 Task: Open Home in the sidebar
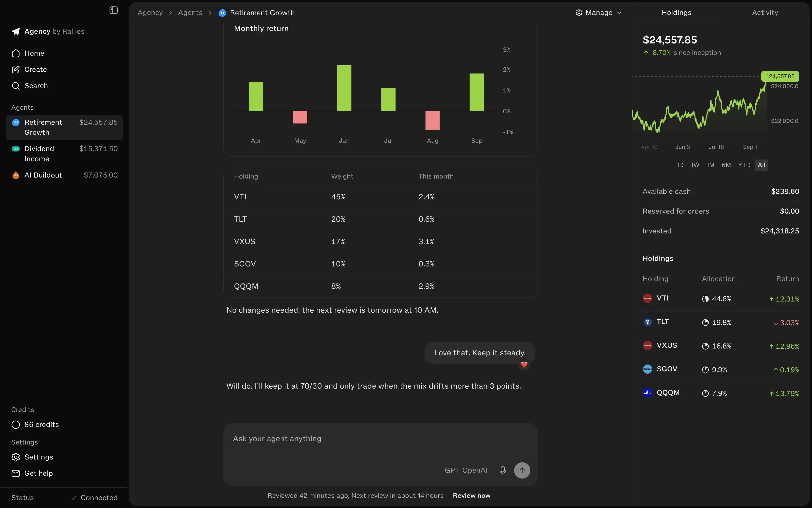(64, 53)
